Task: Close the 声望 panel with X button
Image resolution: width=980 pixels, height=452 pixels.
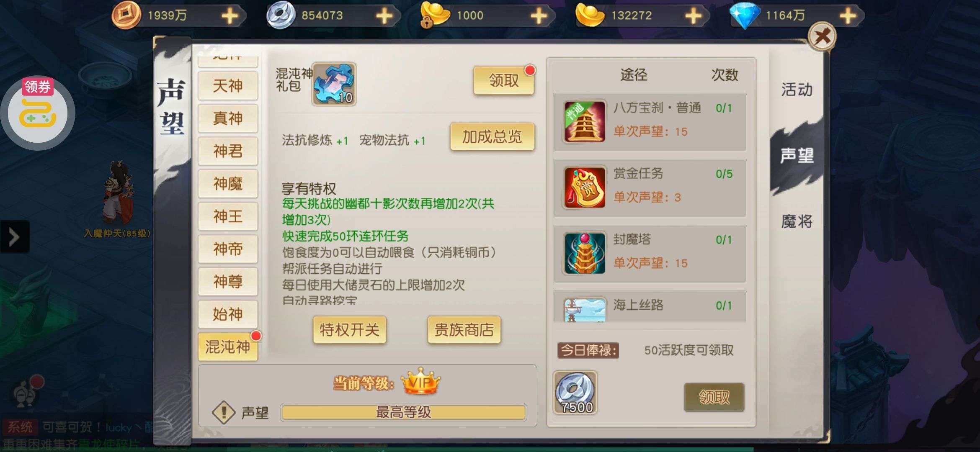Action: click(x=822, y=36)
